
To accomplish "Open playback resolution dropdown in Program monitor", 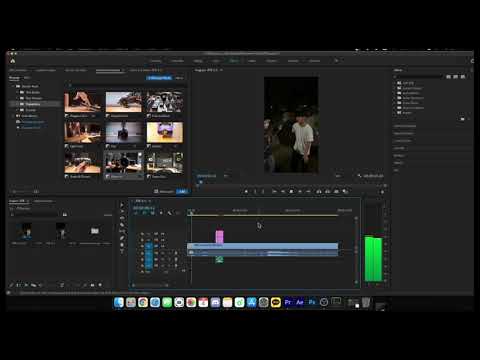I will 339,176.
